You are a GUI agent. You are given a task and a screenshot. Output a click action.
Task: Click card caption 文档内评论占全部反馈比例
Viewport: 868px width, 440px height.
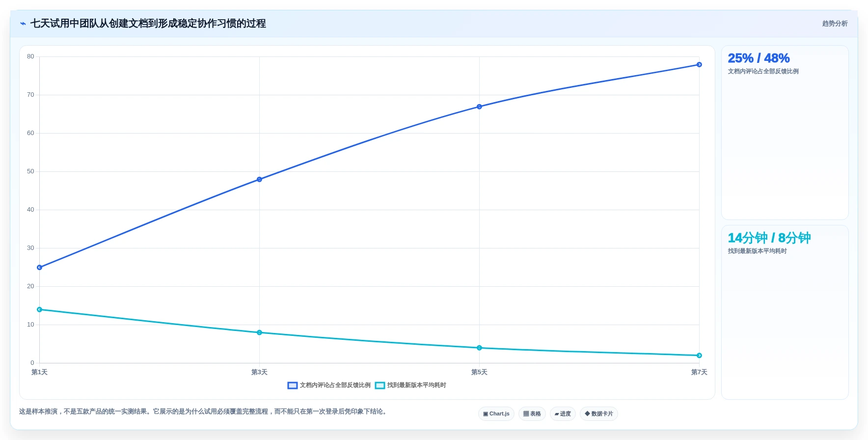tap(763, 72)
